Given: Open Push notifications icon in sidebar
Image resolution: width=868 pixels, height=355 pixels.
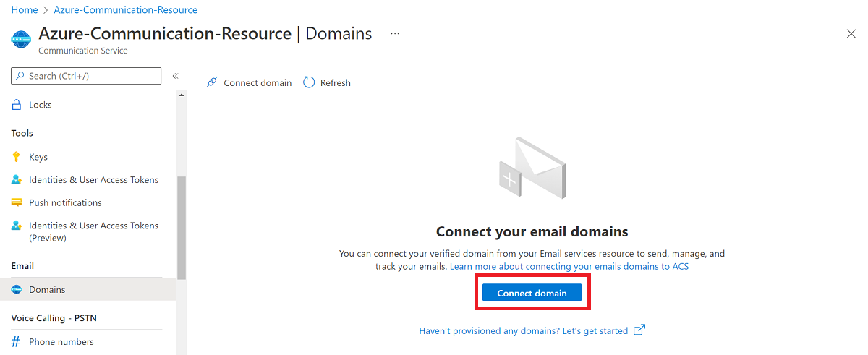Looking at the screenshot, I should (17, 202).
